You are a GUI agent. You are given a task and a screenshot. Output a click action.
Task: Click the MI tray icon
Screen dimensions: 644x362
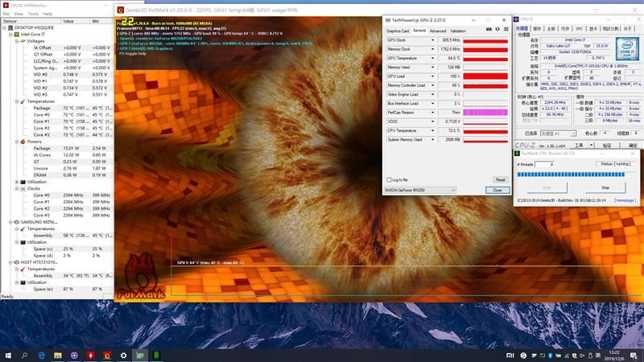510,356
